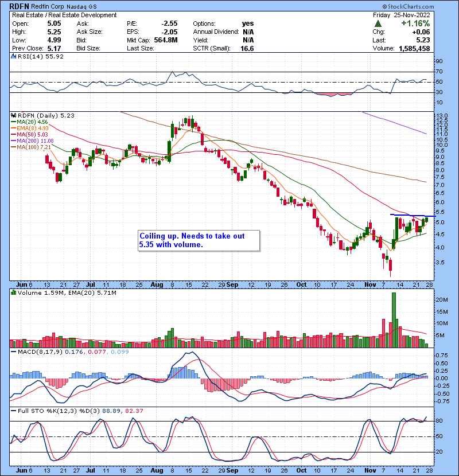Click the candlestick icon beside RDFN (Daily)
This screenshot has height=476, width=459.
[x=13, y=115]
